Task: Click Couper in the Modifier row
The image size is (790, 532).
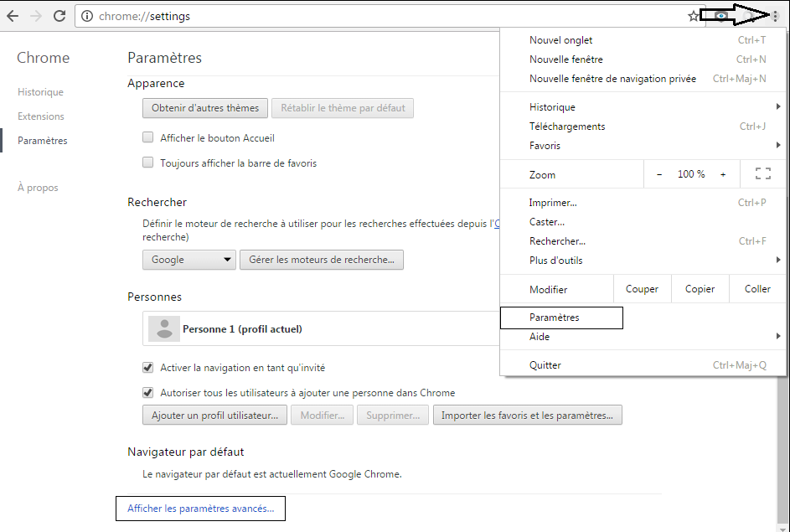Action: click(642, 289)
